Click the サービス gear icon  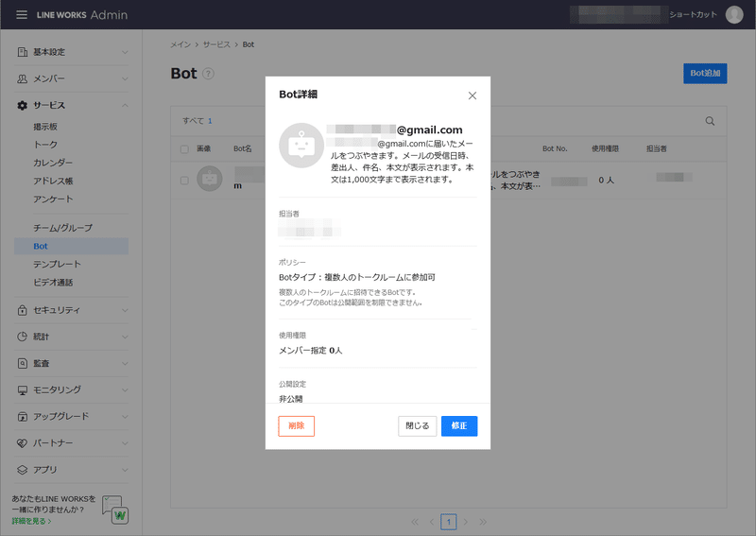[x=22, y=105]
